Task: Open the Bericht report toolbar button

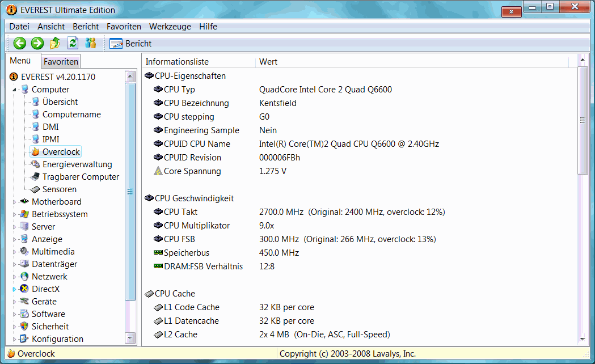Action: (x=130, y=44)
